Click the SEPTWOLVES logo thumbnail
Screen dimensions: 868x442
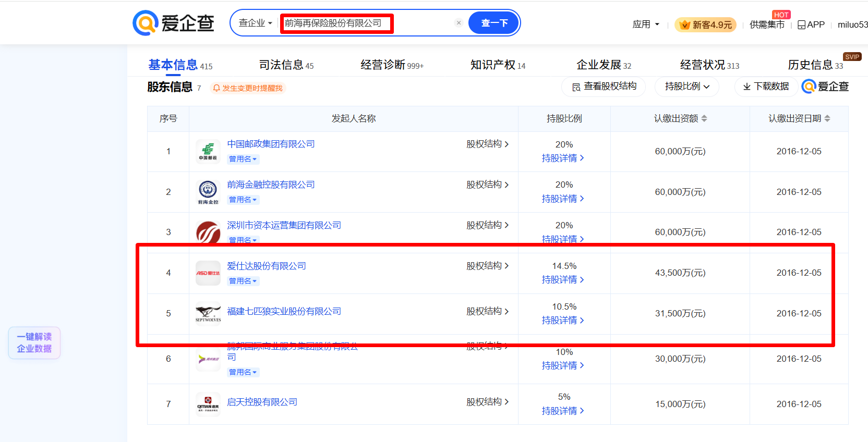[208, 313]
